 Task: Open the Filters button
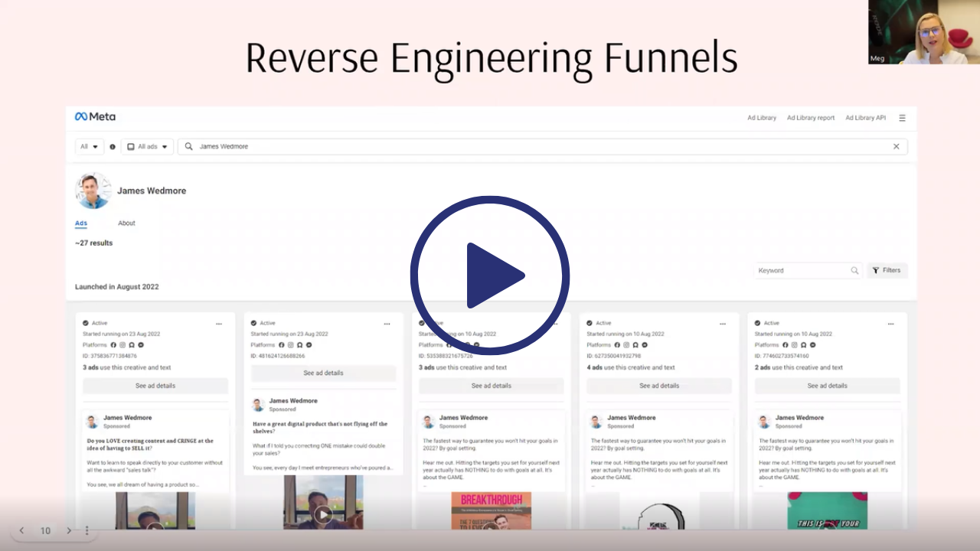click(887, 270)
